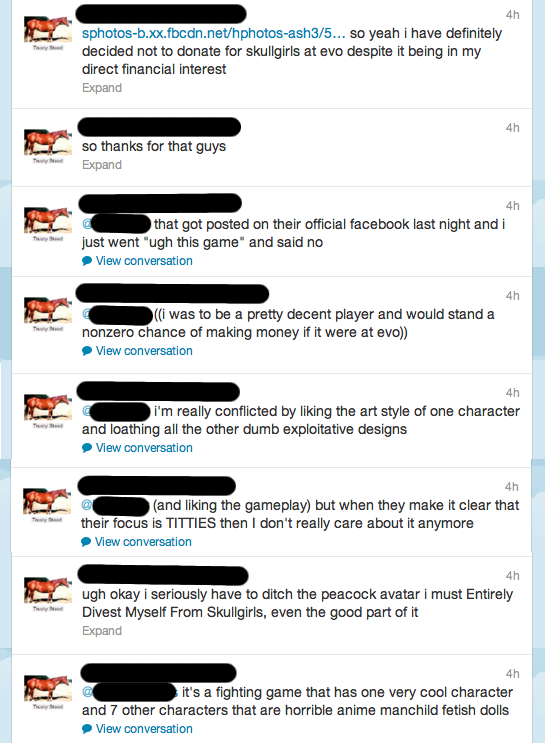Expand the "so thanks for that guys" tweet

click(102, 165)
